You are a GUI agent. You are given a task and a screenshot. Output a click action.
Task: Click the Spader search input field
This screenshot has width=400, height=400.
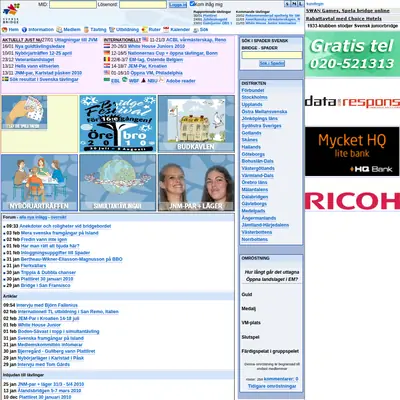(272, 55)
